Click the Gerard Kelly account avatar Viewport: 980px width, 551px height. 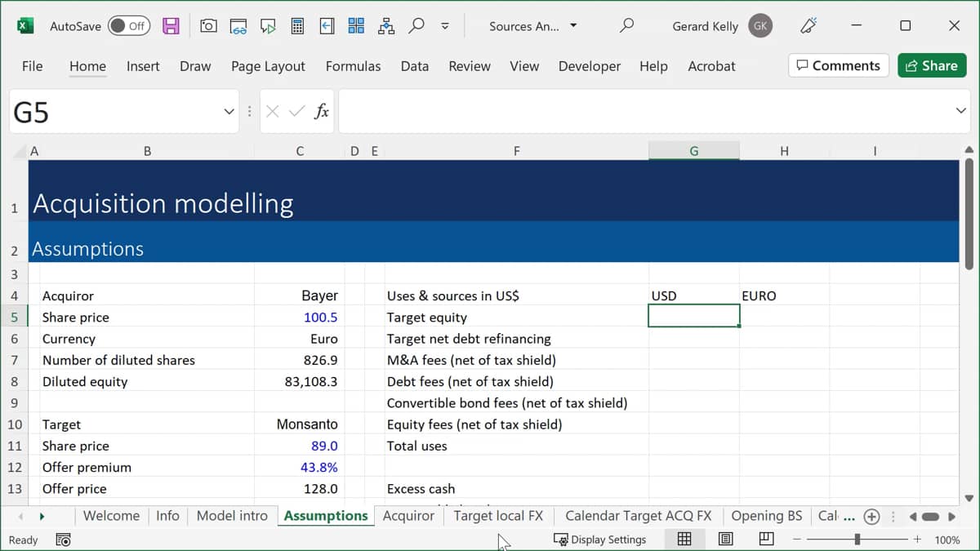(x=759, y=26)
